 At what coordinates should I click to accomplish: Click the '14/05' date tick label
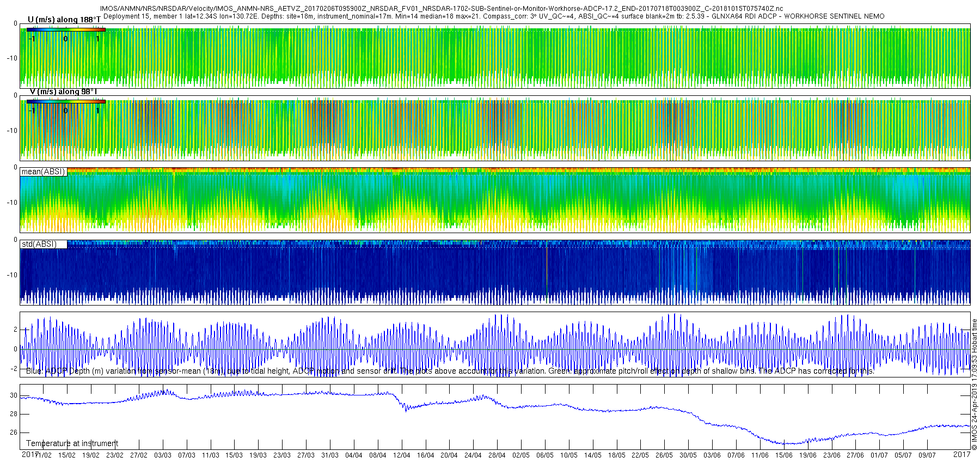[x=593, y=455]
